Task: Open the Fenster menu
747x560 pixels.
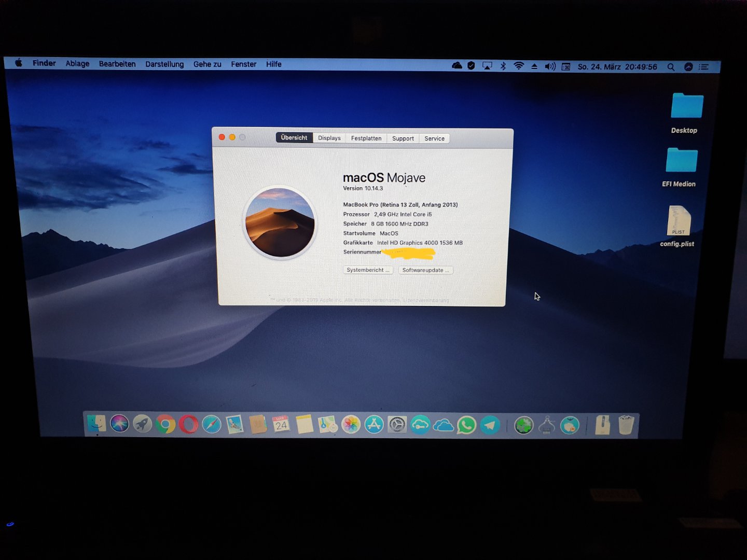Action: click(x=244, y=64)
